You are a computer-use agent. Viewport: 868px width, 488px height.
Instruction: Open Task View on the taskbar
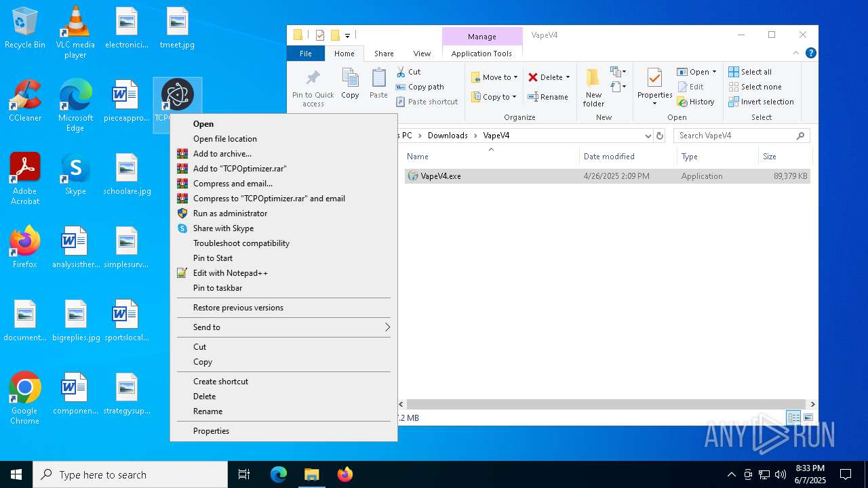pos(244,474)
